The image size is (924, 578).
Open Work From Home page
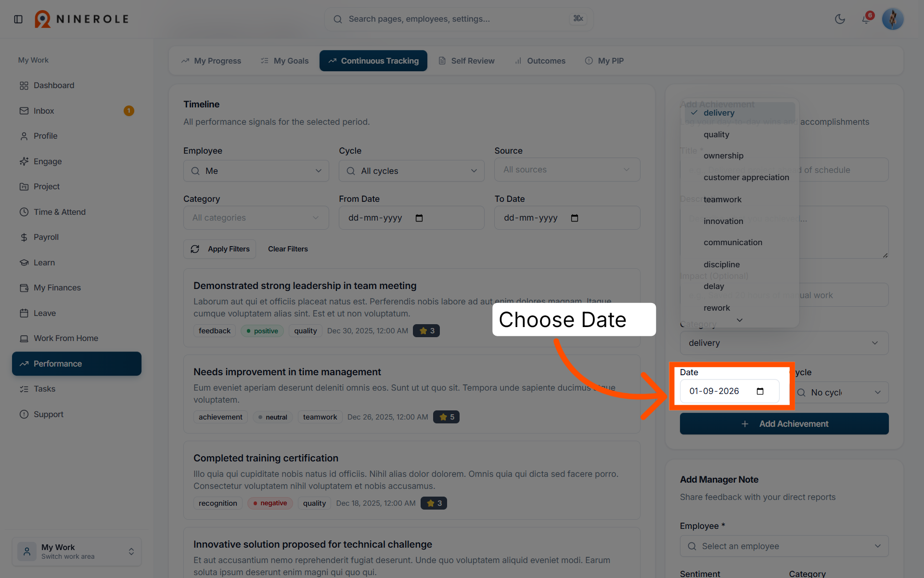pos(77,338)
